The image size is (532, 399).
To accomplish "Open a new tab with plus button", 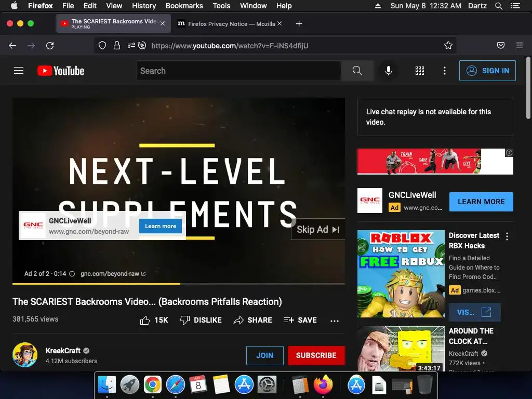I will pyautogui.click(x=299, y=24).
